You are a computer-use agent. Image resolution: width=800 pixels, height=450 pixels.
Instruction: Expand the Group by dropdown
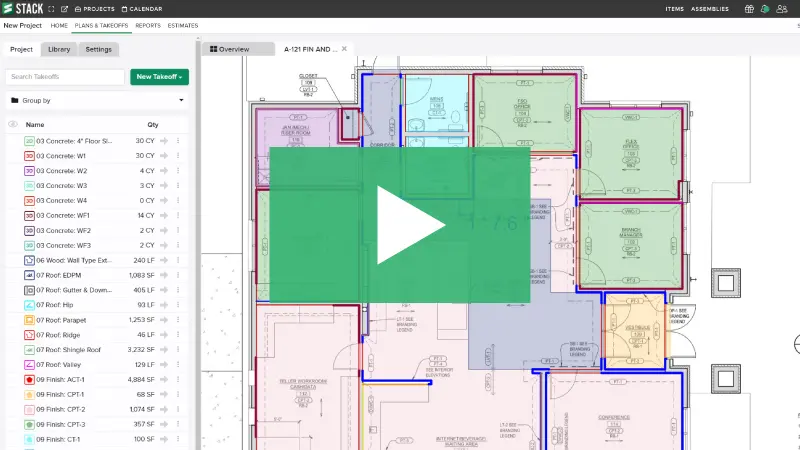pyautogui.click(x=181, y=100)
